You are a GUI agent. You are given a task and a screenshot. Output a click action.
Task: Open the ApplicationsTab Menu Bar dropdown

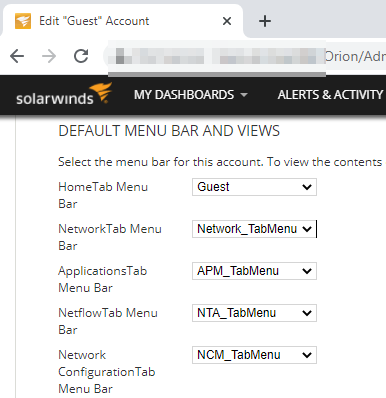click(254, 271)
